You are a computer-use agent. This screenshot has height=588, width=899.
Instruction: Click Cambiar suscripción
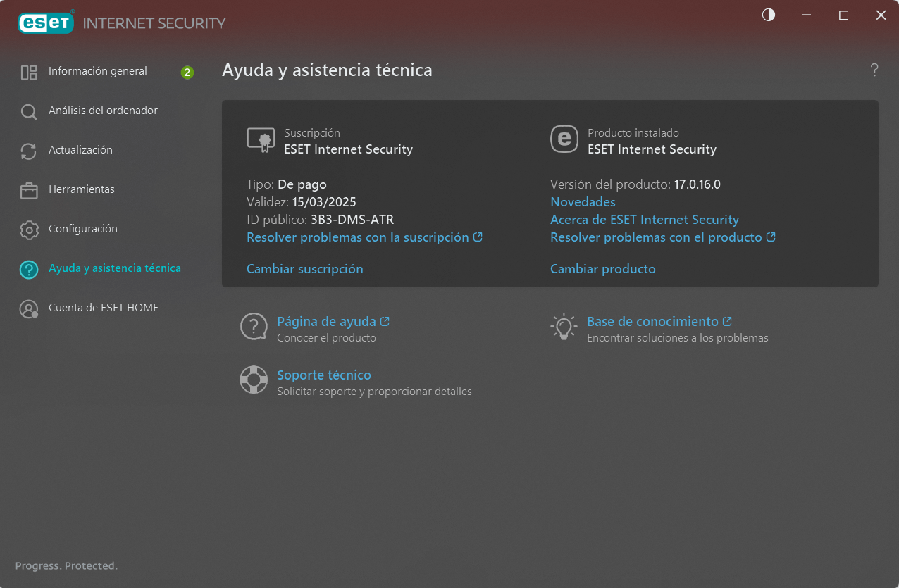pos(305,269)
